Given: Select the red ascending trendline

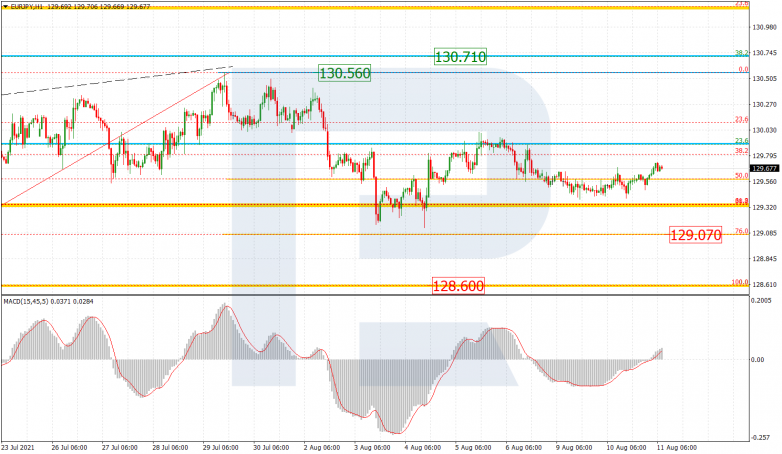Looking at the screenshot, I should tap(115, 140).
